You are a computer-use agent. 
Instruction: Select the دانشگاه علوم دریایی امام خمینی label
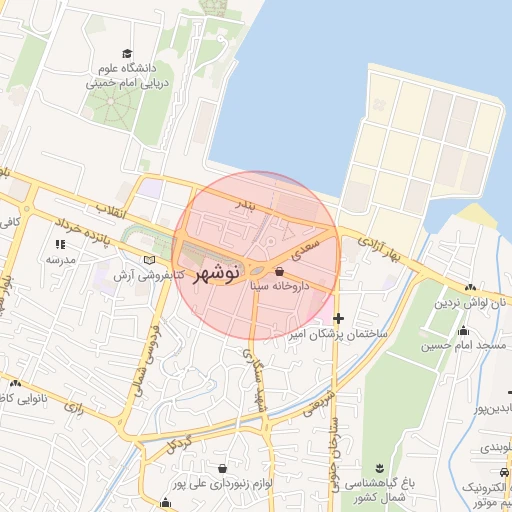coord(127,76)
